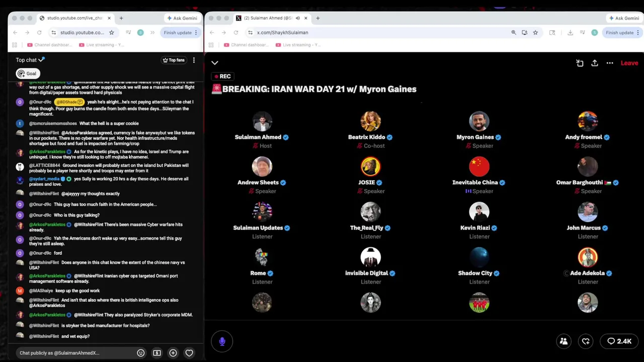Open the emoji picker in chat
Screen dimensions: 644x362
tap(141, 353)
